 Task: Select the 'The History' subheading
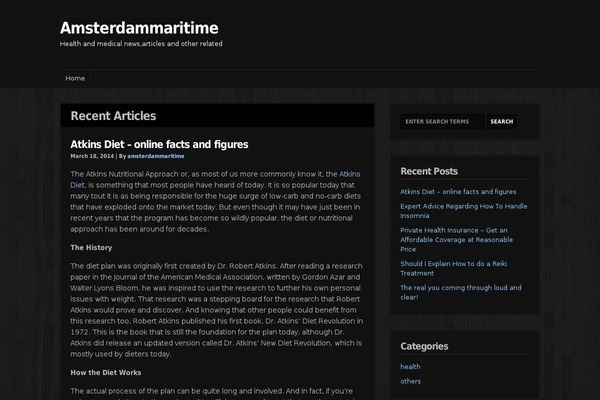coord(91,248)
